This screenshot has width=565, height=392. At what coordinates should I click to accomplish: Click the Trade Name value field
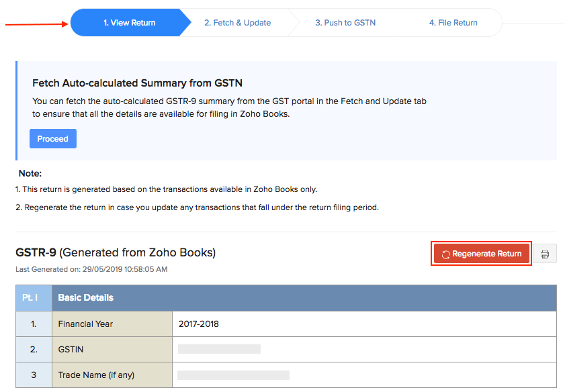pyautogui.click(x=235, y=375)
